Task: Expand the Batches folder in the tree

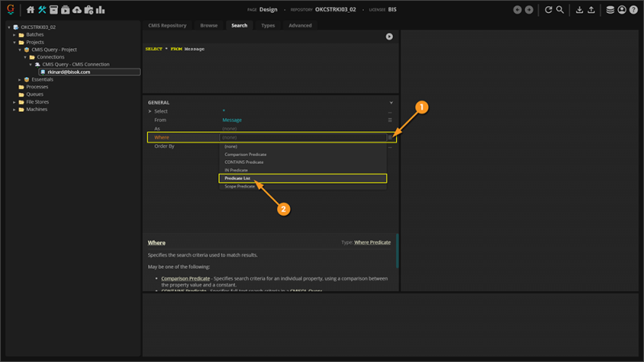Action: pos(14,35)
